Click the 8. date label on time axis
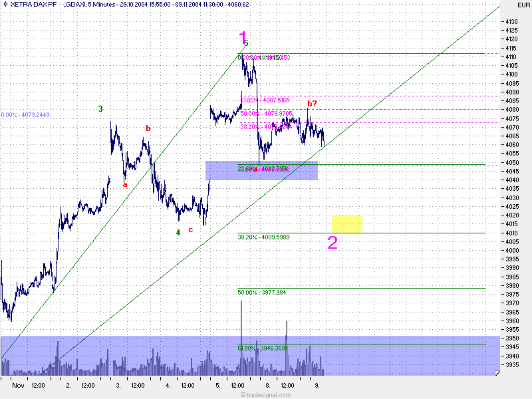 pos(268,386)
